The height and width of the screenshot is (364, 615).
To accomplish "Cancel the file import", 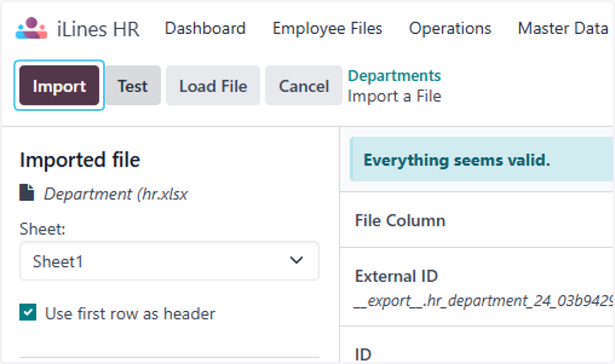I will pos(303,85).
